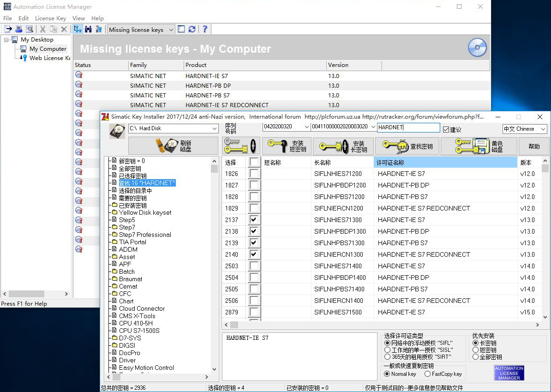Click the CD disc icon in header

(477, 48)
